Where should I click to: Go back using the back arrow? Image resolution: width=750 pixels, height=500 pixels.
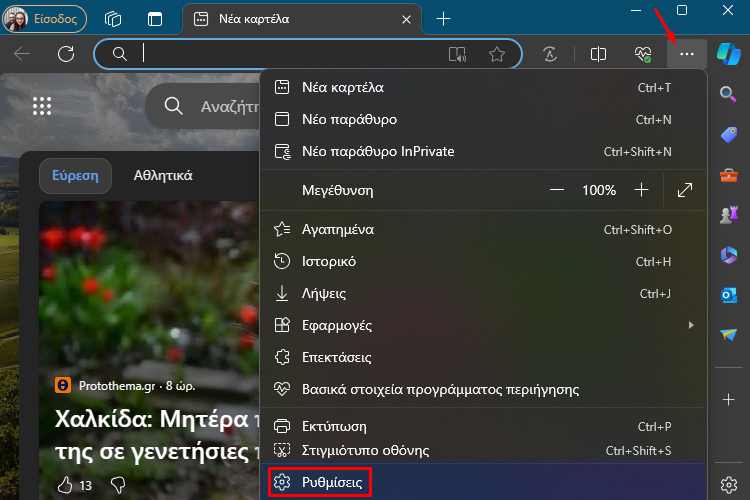tap(22, 54)
